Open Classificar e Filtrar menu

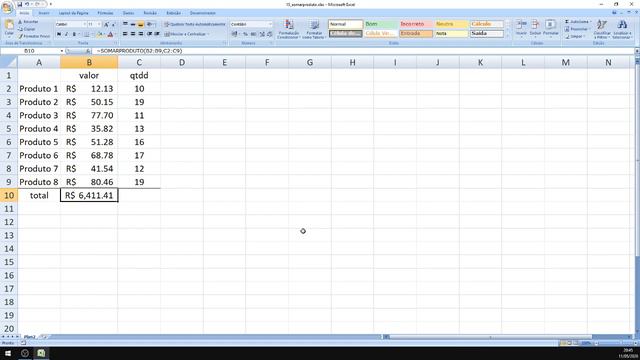602,29
